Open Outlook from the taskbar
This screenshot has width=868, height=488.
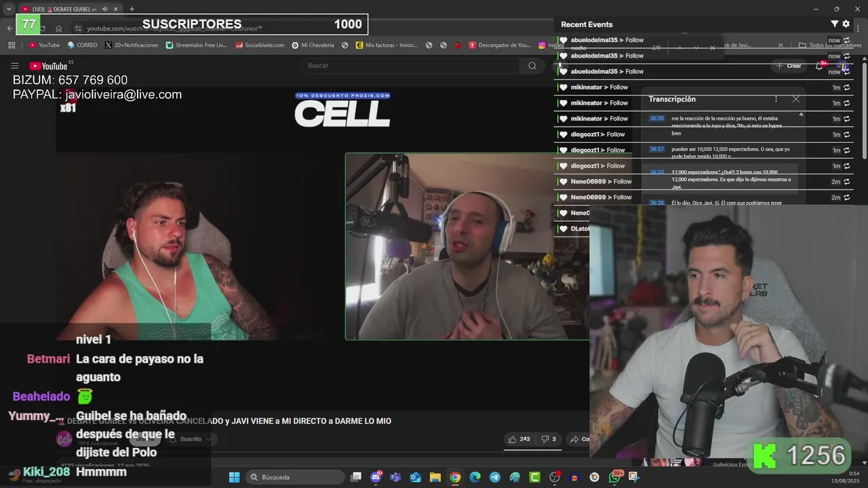point(416,477)
